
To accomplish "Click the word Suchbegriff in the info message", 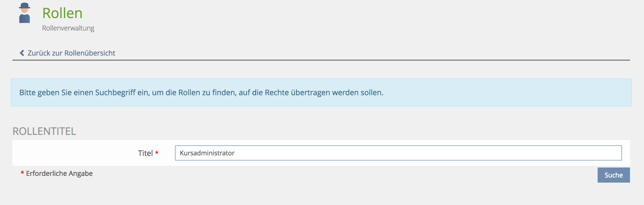I will tap(115, 93).
